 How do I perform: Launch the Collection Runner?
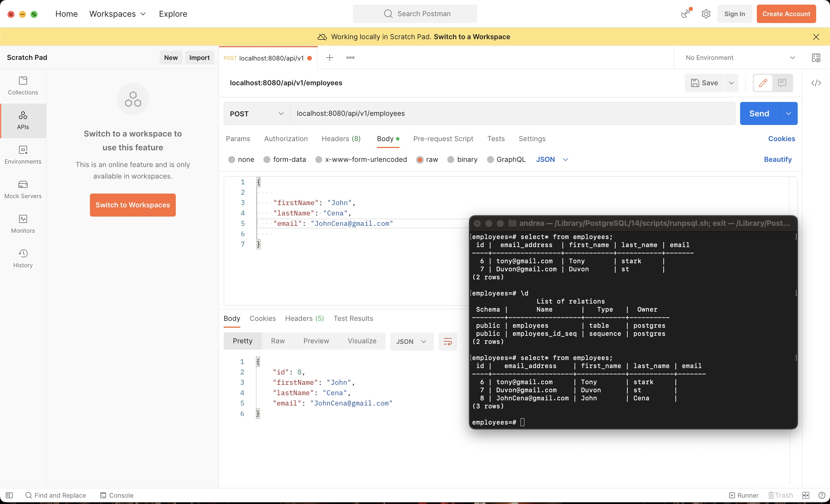pyautogui.click(x=743, y=495)
